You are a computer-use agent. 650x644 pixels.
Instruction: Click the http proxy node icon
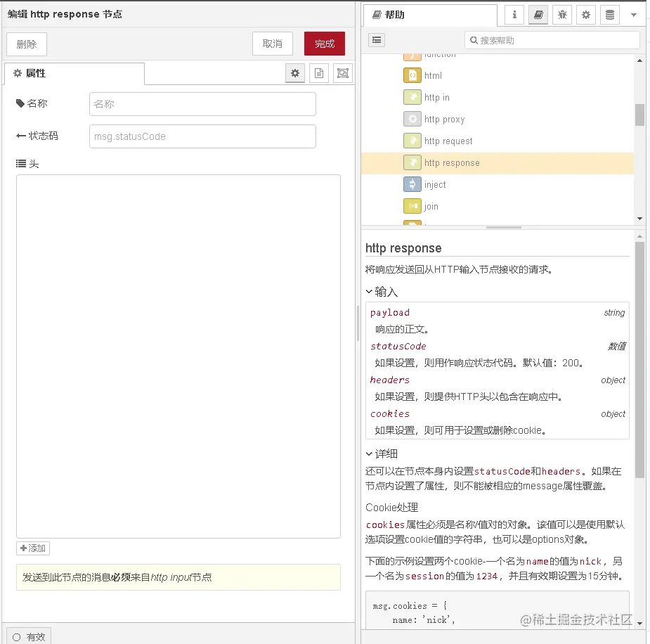[x=412, y=120]
